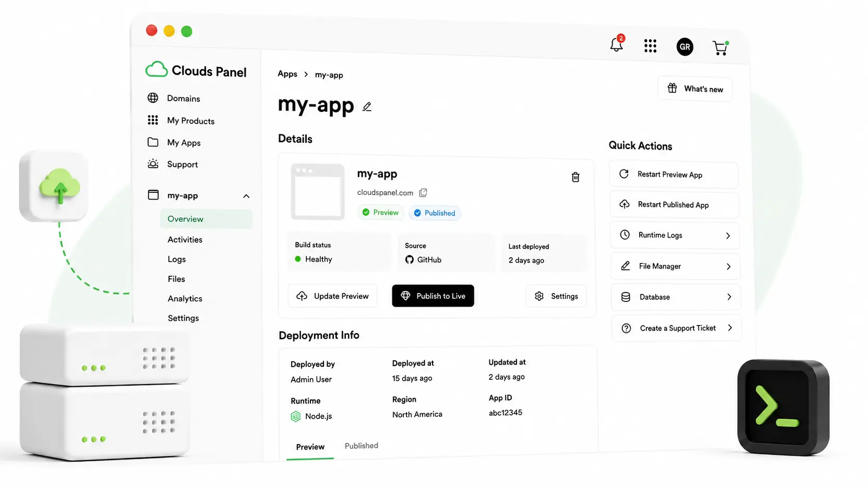
Task: Click Restart Published App
Action: click(674, 205)
